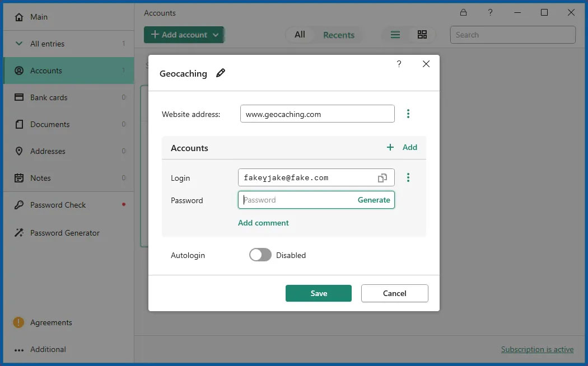Open the Addresses section label
This screenshot has width=588, height=366.
click(x=48, y=151)
